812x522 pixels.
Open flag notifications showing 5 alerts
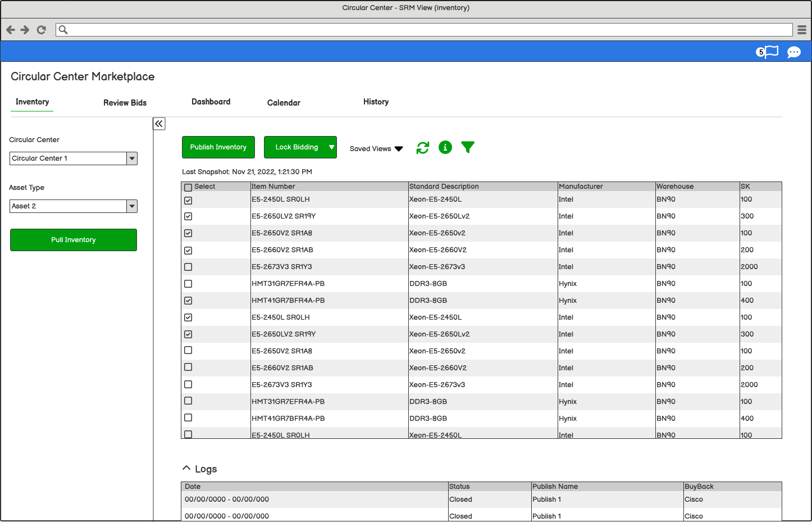click(769, 52)
